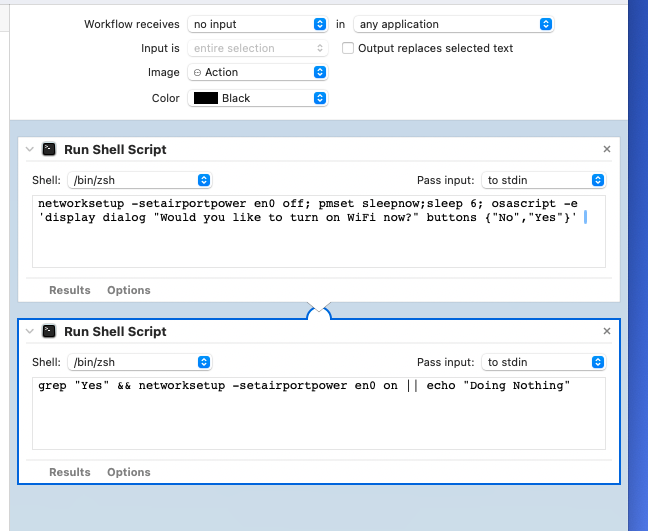Show Options of the second shell script
Image resolution: width=648 pixels, height=531 pixels.
[129, 472]
